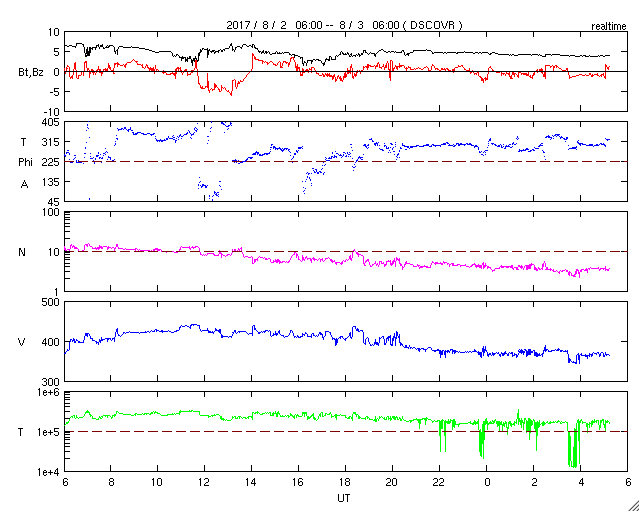Click the '1e+6' tick label on the temperature panel

coord(48,392)
